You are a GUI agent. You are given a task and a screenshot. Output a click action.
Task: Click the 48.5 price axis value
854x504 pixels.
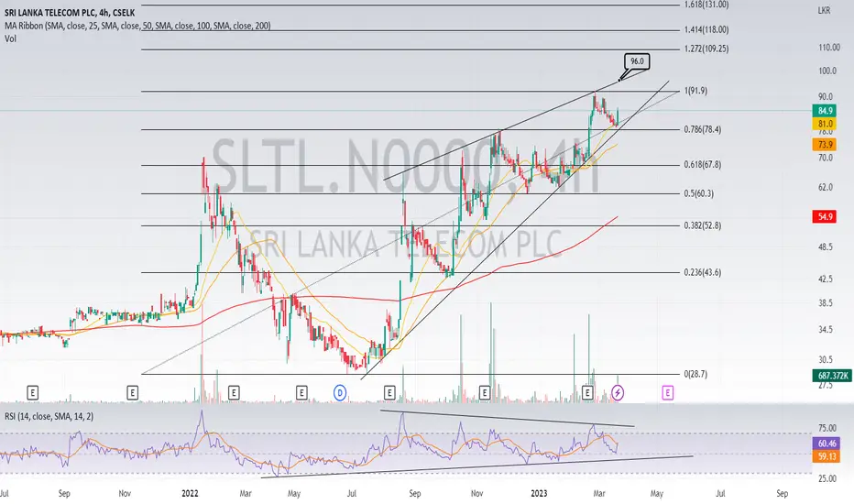825,247
